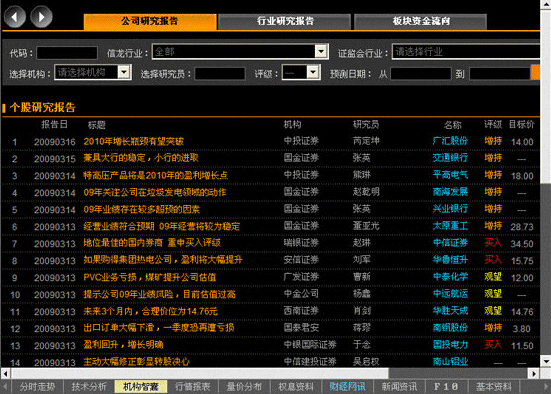Open the 选择机构 dropdown
Viewport: 551px width, 394px height.
tap(124, 72)
